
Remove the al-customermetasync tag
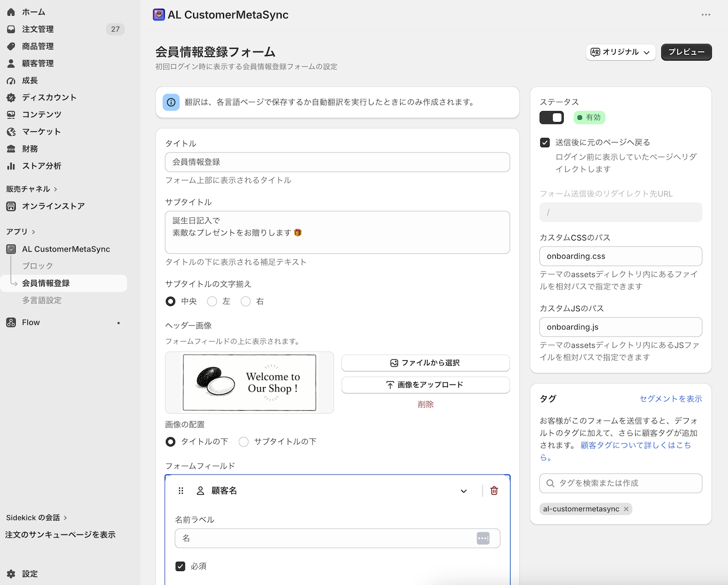pyautogui.click(x=626, y=509)
